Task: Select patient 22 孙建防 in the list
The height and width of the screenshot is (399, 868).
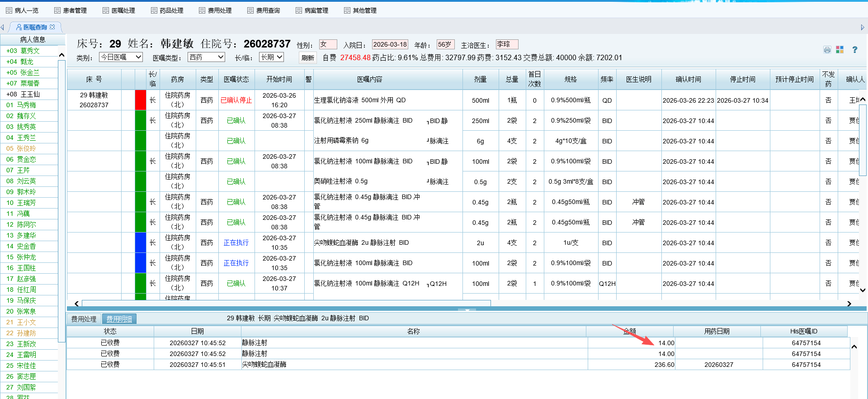Action: click(x=29, y=333)
